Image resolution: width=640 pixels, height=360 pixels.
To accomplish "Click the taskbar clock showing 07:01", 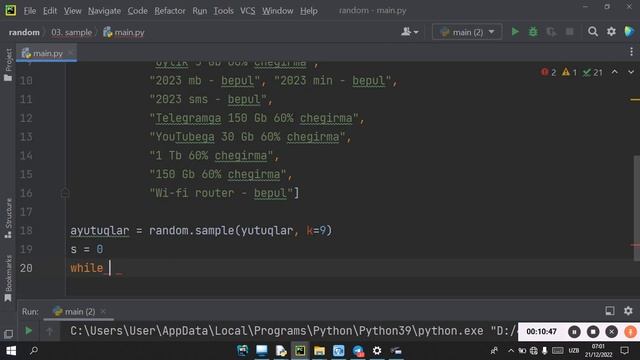I will 598,351.
